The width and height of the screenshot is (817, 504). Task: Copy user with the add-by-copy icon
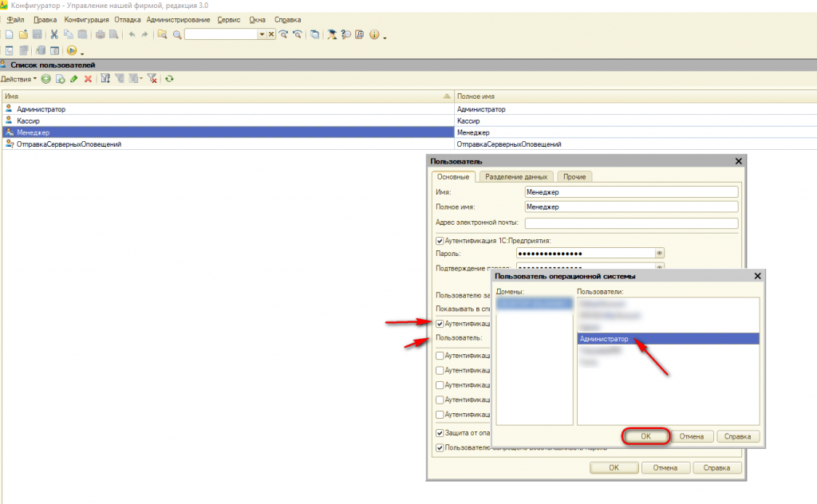tap(60, 79)
